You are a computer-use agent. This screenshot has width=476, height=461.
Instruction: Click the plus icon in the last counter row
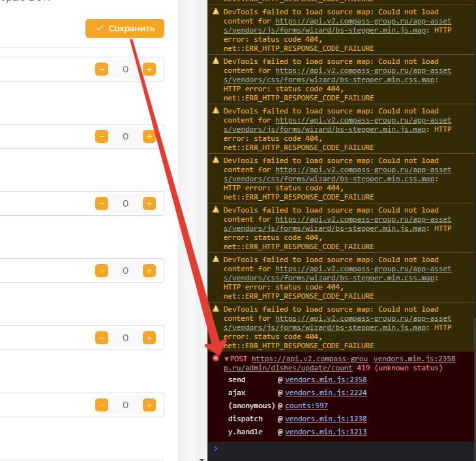[149, 405]
